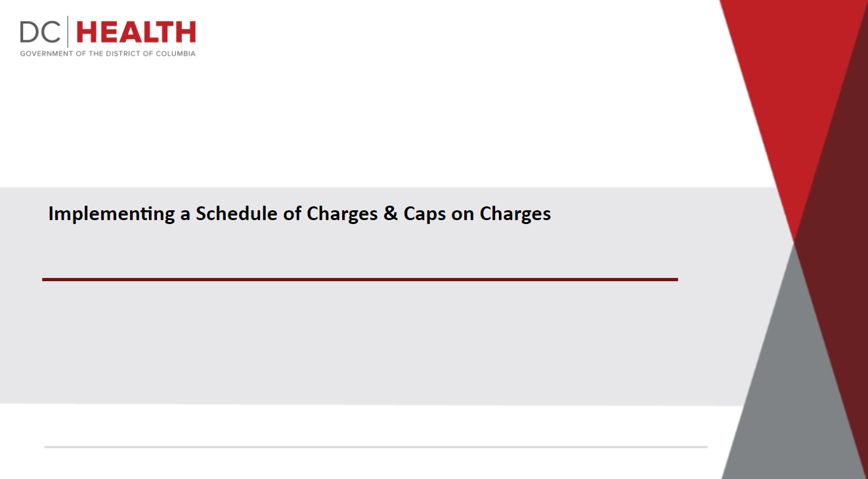Select "Government of the District of Columbia" tagline
The width and height of the screenshot is (868, 479).
[108, 53]
